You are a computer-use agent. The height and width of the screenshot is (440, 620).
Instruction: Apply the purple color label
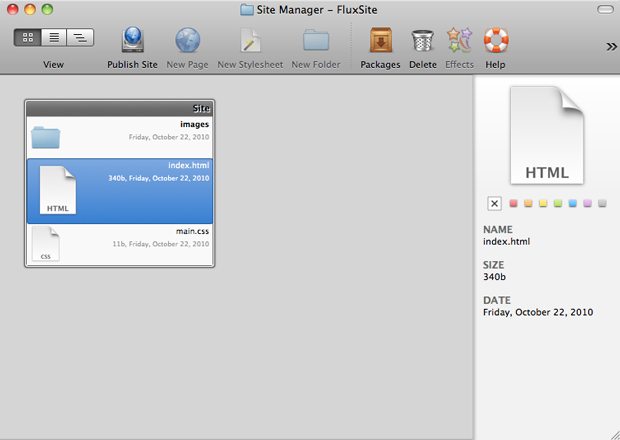coord(588,203)
